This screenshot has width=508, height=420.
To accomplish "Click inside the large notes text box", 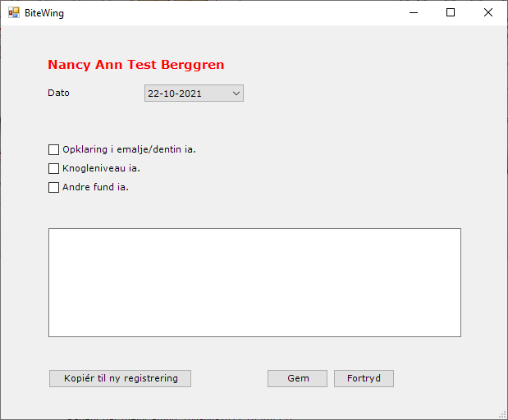I will coord(254,282).
